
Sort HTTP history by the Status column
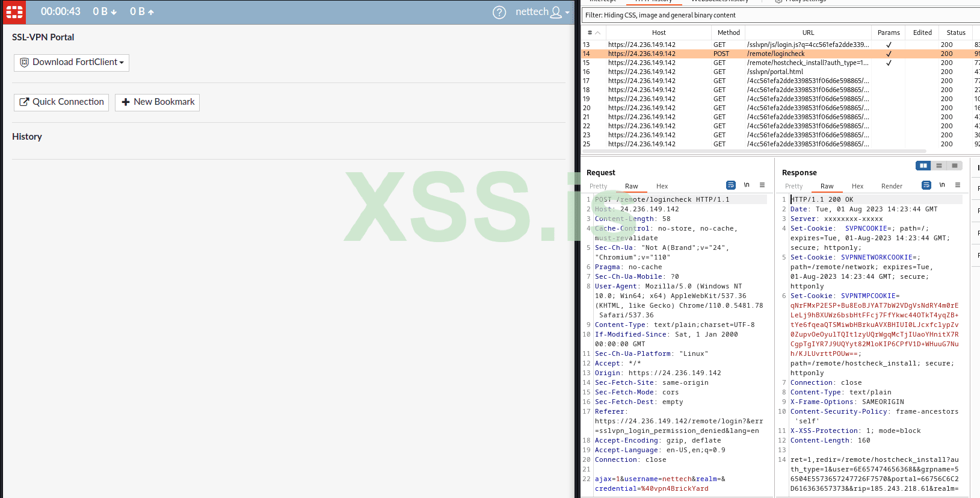pyautogui.click(x=956, y=33)
